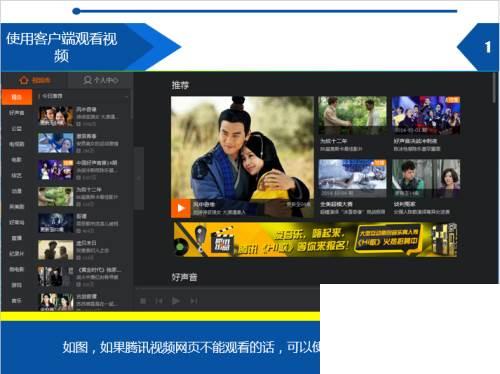
Task: Click the collapse arrow handle beside the left list
Action: [139, 178]
